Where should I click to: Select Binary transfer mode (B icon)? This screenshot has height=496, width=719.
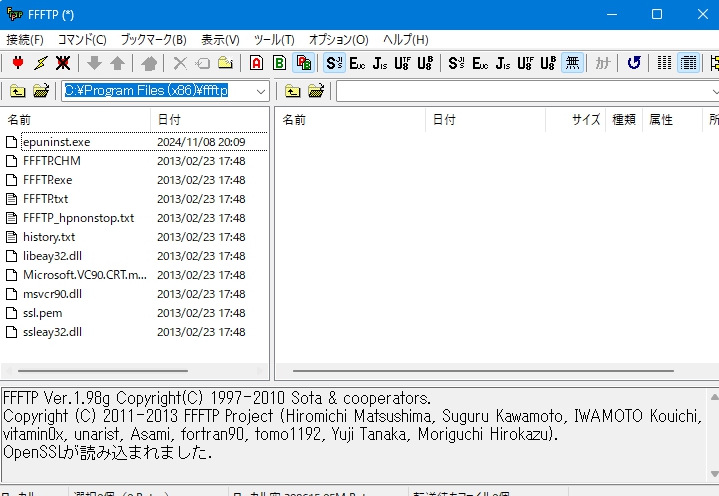click(x=279, y=63)
